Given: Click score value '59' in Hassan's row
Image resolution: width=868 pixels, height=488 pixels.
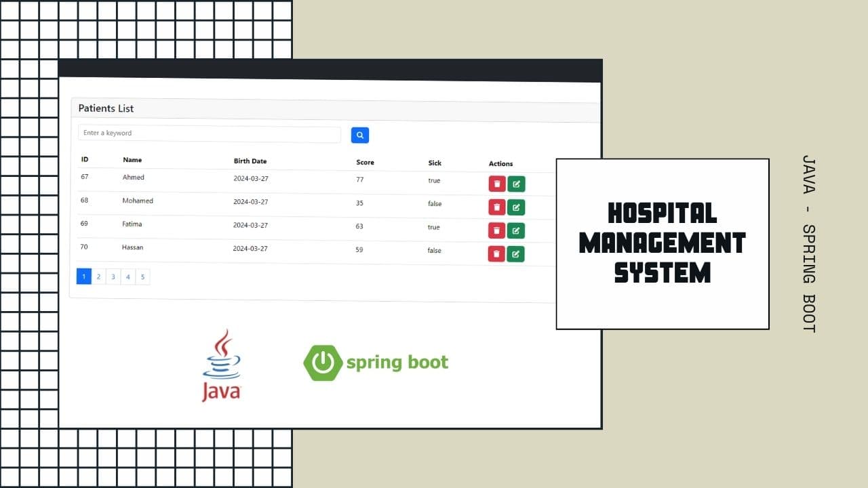Looking at the screenshot, I should click(359, 249).
